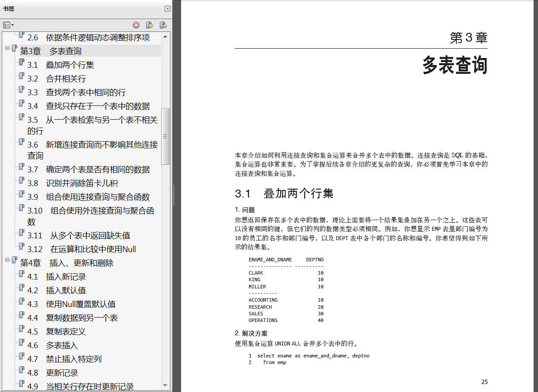This screenshot has height=392, width=538.
Task: Click bookmark icon beside 3.12 entry
Action: [21, 247]
